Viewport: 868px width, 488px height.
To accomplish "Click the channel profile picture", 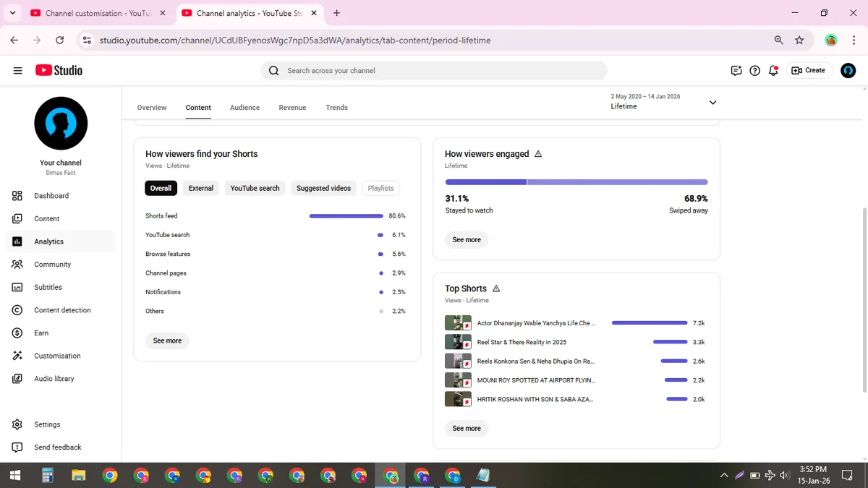I will coord(61,124).
